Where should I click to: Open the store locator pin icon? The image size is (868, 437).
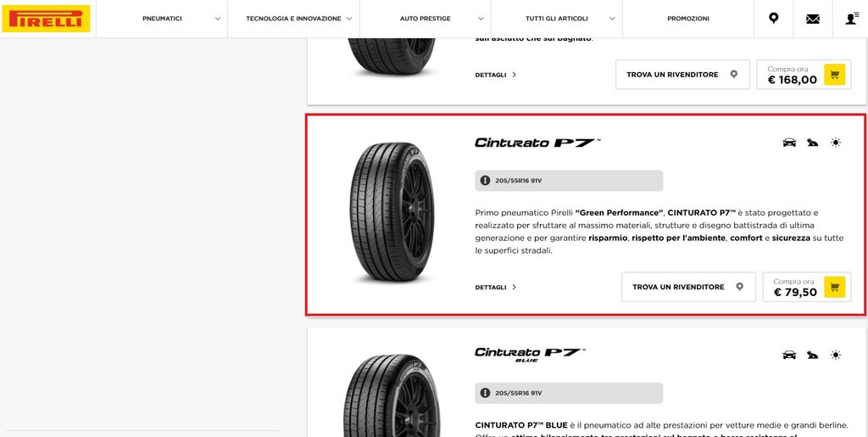point(773,19)
